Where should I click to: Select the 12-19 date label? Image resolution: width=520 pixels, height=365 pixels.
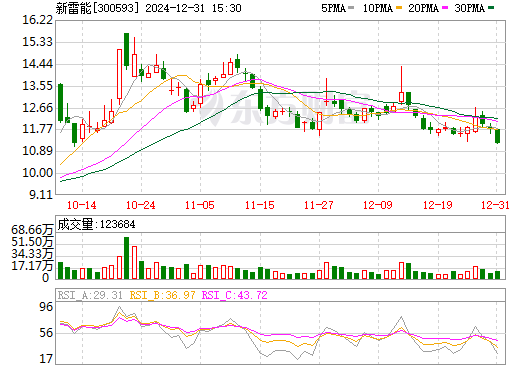(438, 205)
